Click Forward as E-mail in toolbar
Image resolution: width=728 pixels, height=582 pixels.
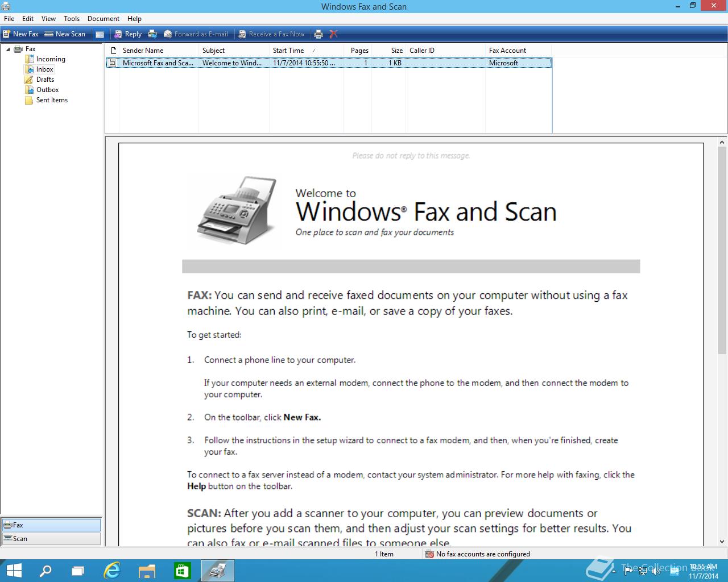coord(196,34)
